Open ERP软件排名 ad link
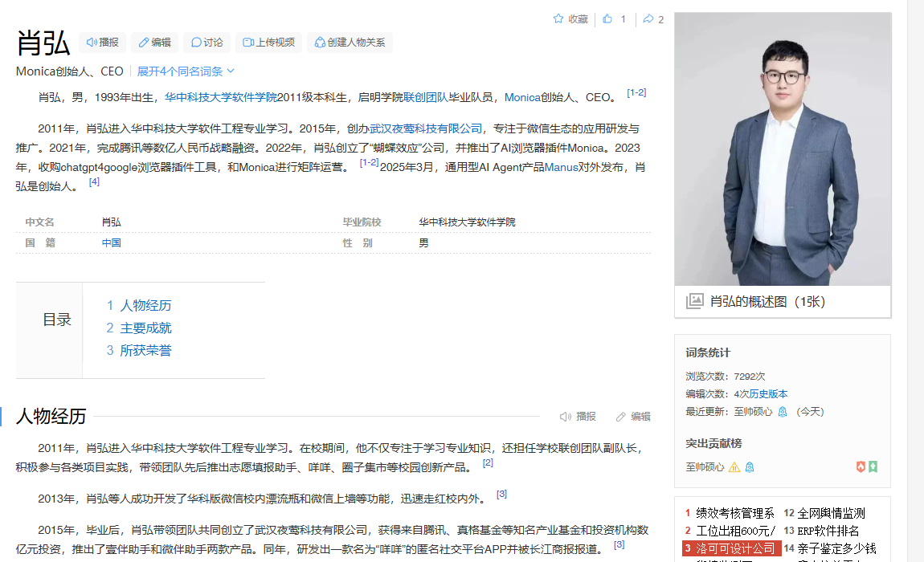Viewport: 924px width, 562px height. coord(828,531)
